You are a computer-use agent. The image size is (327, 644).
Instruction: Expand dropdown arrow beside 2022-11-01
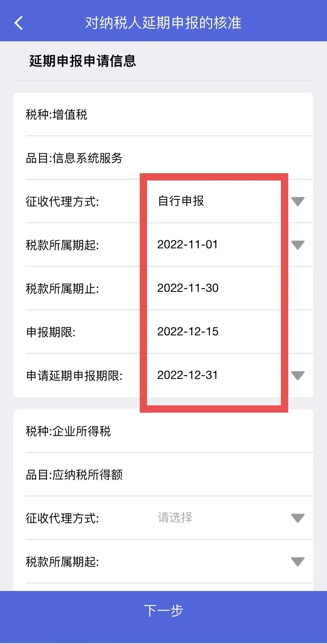[x=297, y=245]
